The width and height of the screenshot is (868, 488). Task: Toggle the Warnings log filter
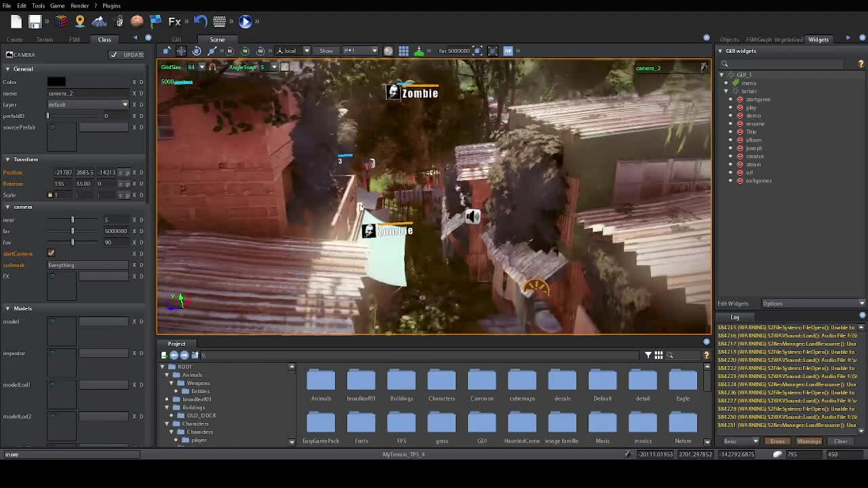pyautogui.click(x=809, y=441)
